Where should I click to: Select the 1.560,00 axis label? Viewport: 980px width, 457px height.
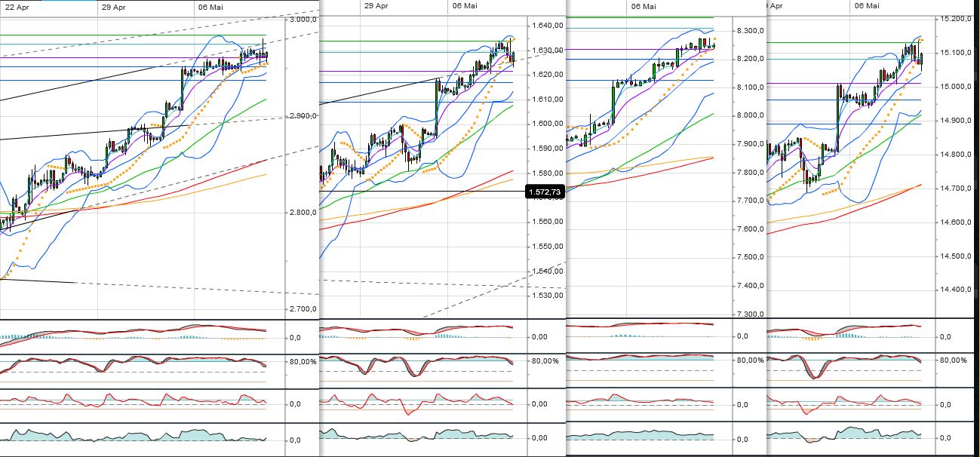click(546, 222)
